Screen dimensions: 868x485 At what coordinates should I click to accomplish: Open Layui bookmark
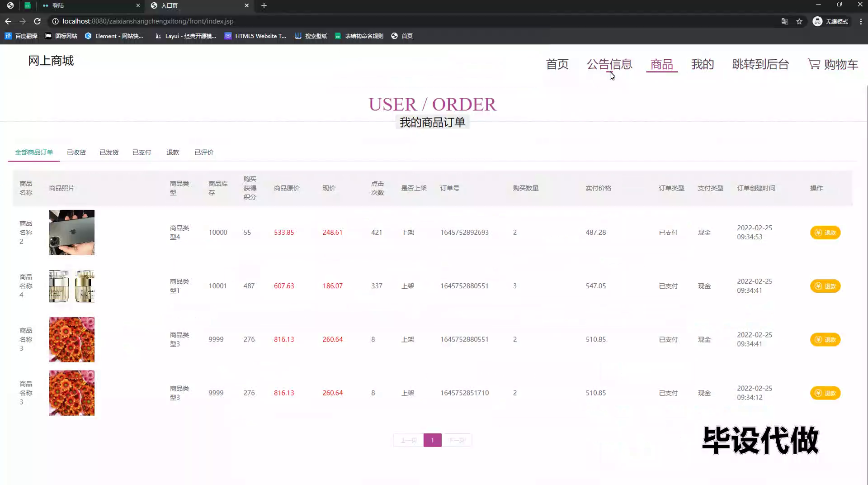[185, 36]
